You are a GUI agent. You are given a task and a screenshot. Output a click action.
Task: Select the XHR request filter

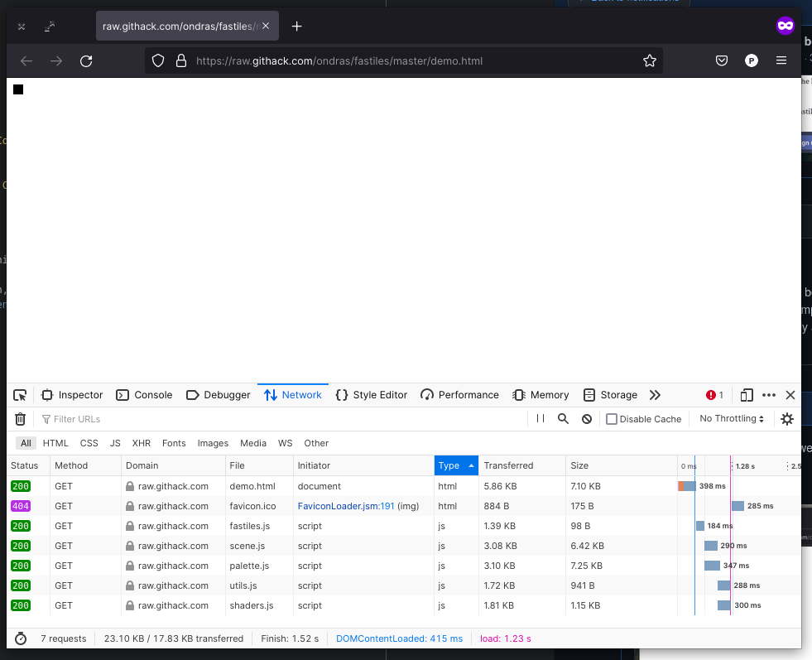tap(142, 443)
